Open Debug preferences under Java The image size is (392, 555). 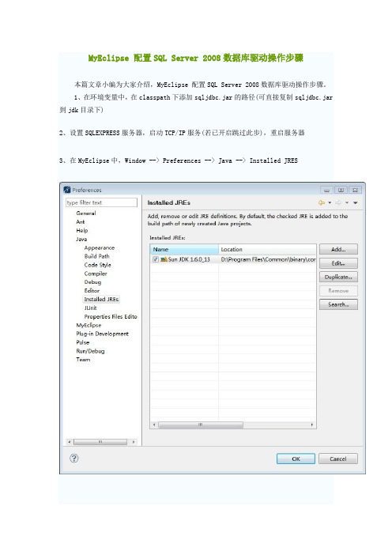coord(92,282)
